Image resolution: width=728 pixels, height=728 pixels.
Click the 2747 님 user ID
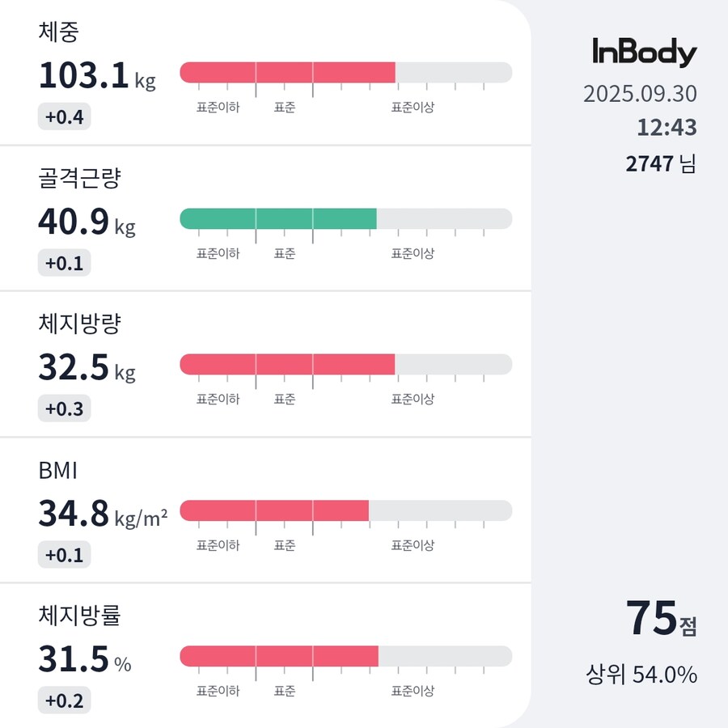point(660,163)
